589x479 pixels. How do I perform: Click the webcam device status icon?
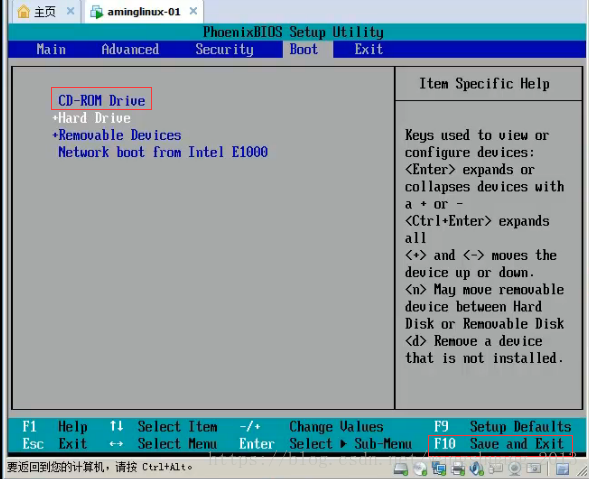click(x=515, y=468)
